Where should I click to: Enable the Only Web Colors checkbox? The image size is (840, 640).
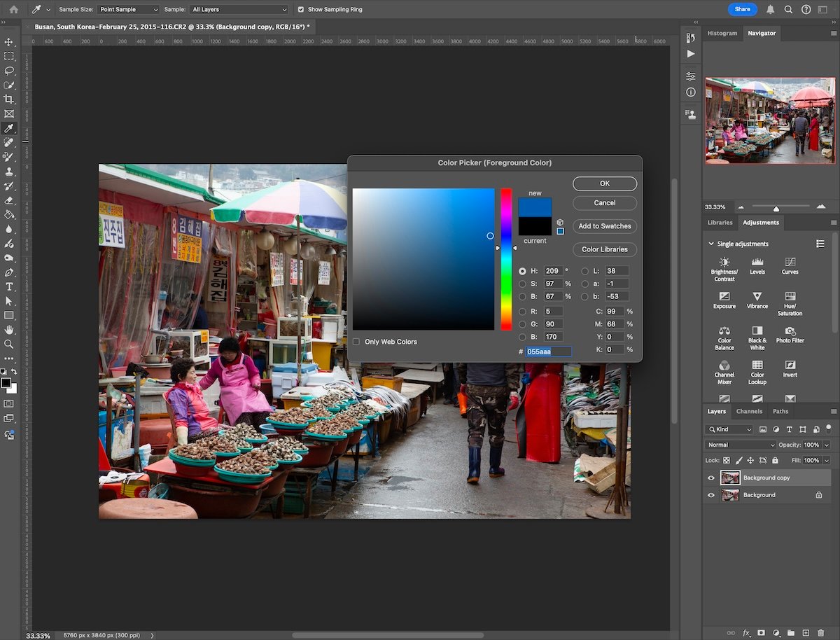356,341
